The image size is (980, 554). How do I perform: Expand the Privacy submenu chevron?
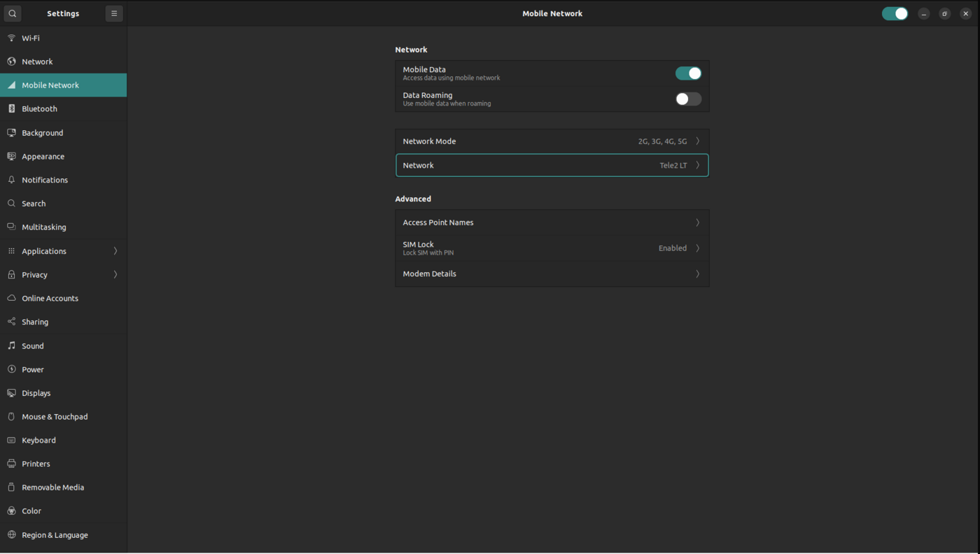tap(115, 275)
